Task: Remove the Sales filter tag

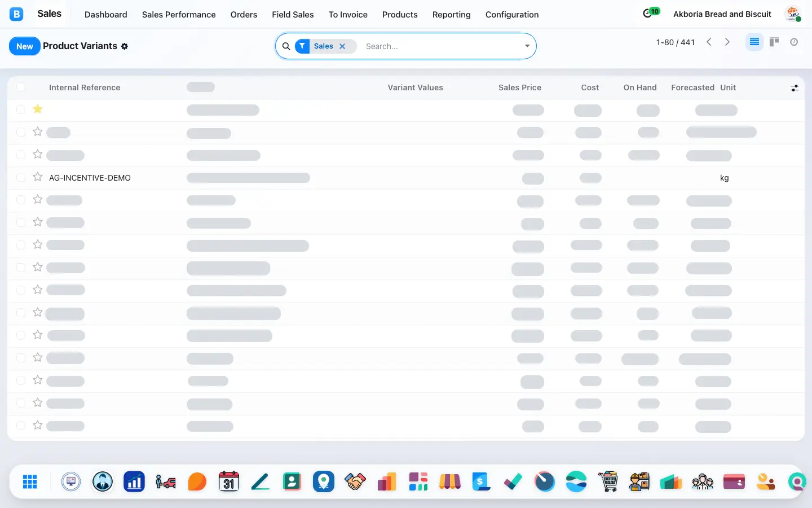Action: [x=342, y=46]
